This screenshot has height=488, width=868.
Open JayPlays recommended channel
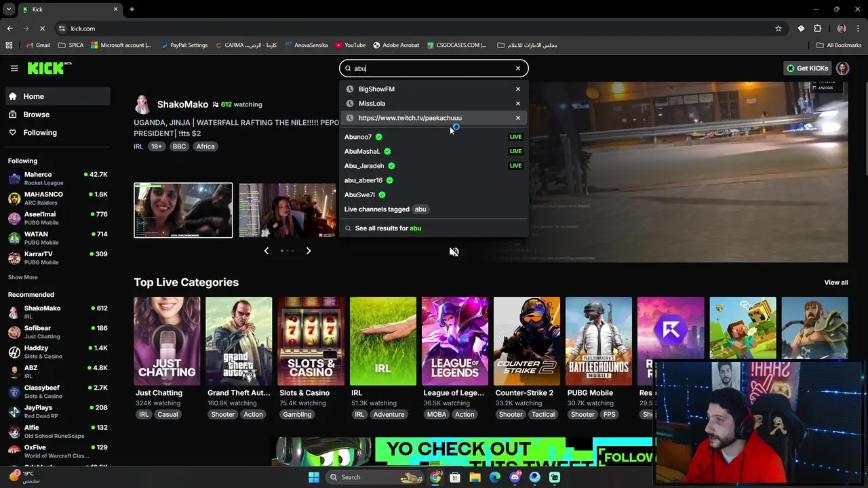(58, 411)
